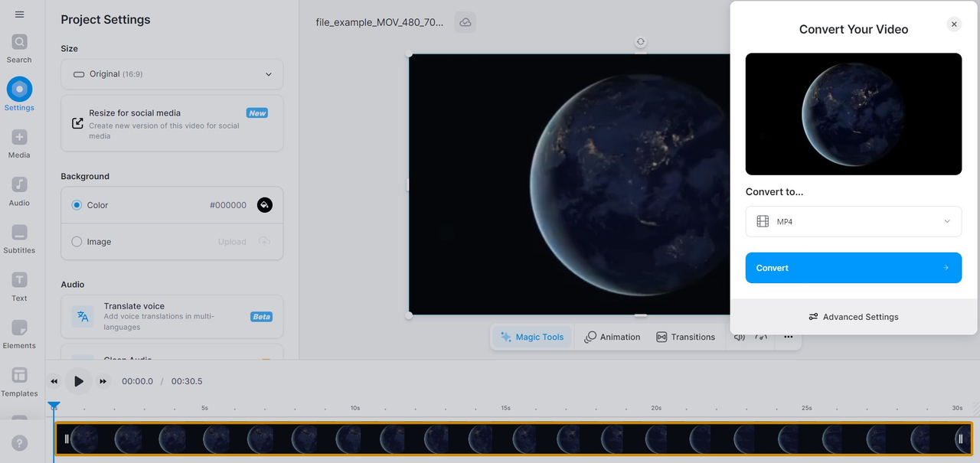Click the Upload image link
The image size is (980, 463).
click(232, 242)
